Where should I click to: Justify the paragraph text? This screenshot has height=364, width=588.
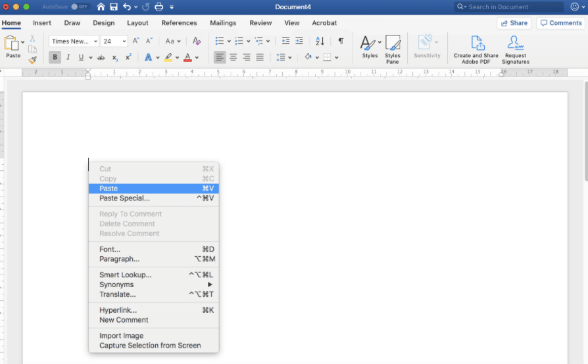260,57
